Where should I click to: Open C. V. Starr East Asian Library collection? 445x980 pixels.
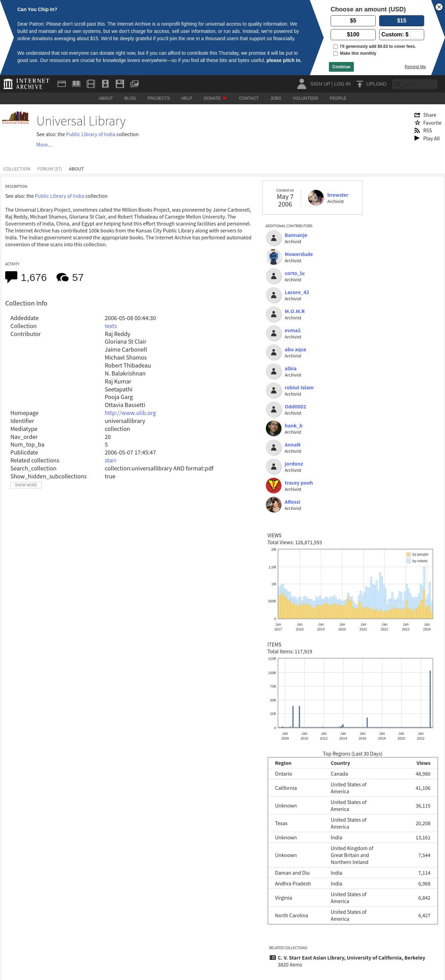pos(351,957)
